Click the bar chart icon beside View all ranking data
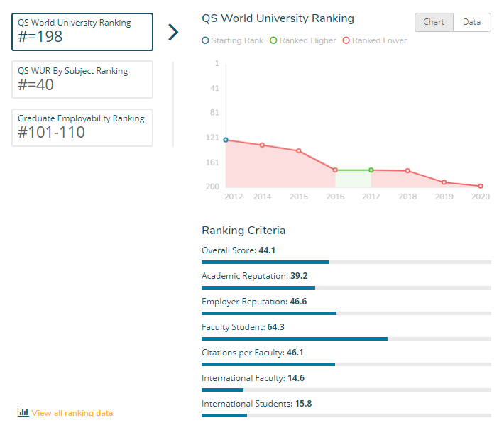The height and width of the screenshot is (430, 504). click(23, 412)
